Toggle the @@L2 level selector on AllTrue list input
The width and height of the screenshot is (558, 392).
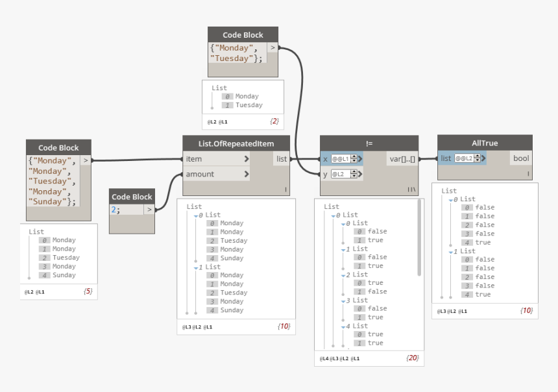click(464, 158)
